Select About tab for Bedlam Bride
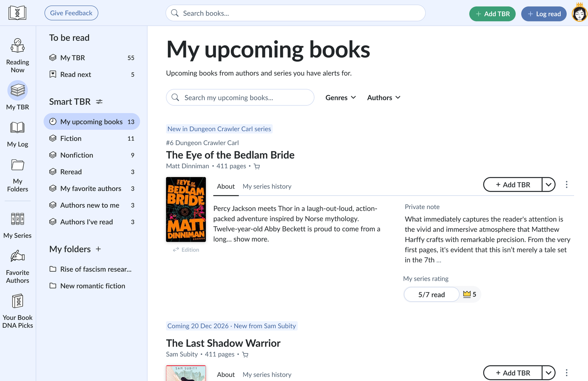588x381 pixels. [226, 186]
